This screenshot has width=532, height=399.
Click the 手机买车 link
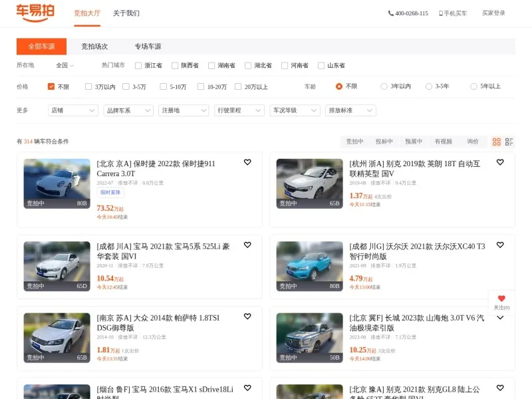click(x=456, y=13)
